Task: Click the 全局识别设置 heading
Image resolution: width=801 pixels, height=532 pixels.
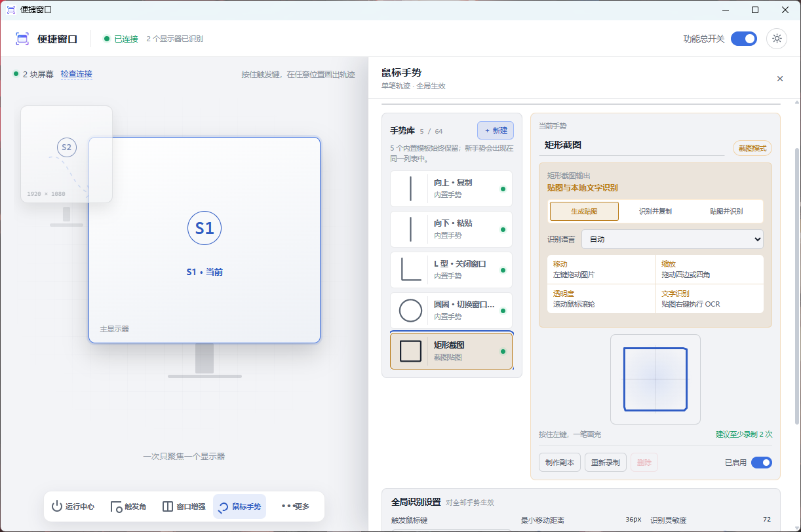Action: coord(416,502)
